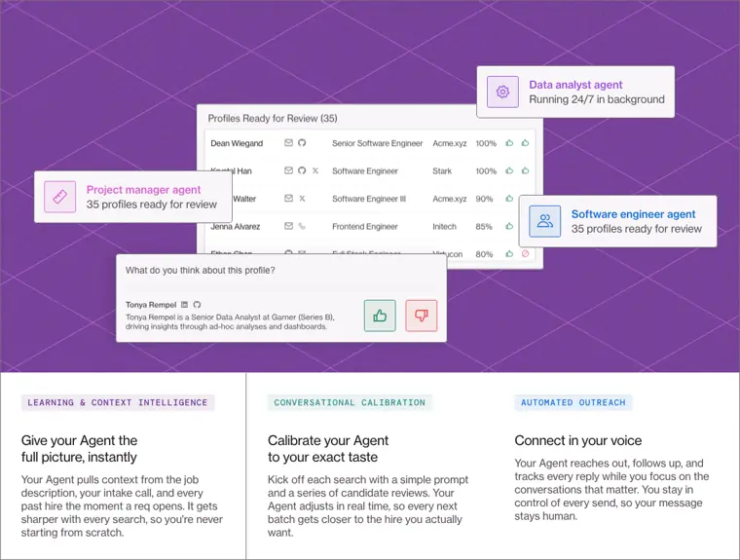Screen dimensions: 740x560
Task: Select the Learning & Context Intelligence tag
Action: 118,403
